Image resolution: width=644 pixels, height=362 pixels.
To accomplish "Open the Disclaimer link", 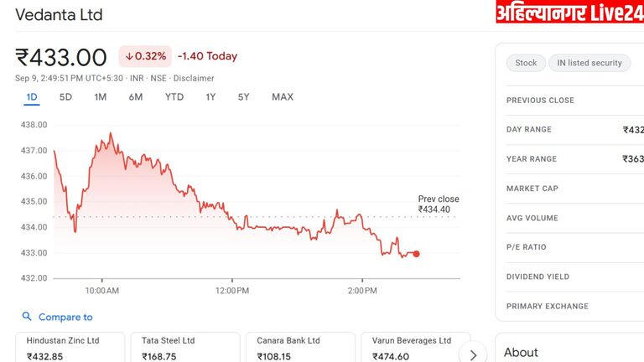I will (x=194, y=78).
